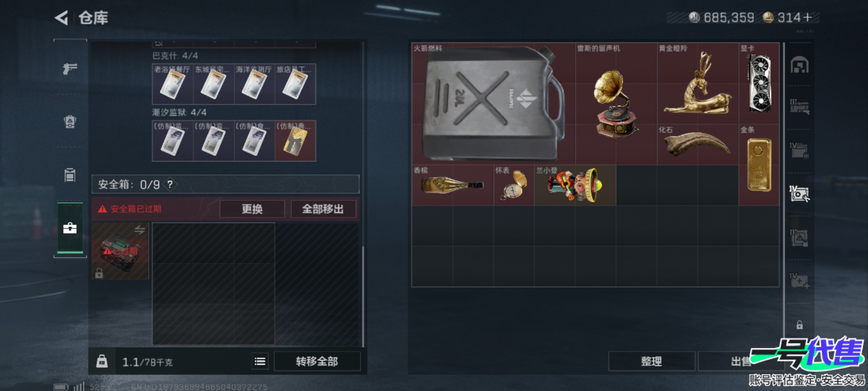Click the 转移全部 button

click(317, 361)
